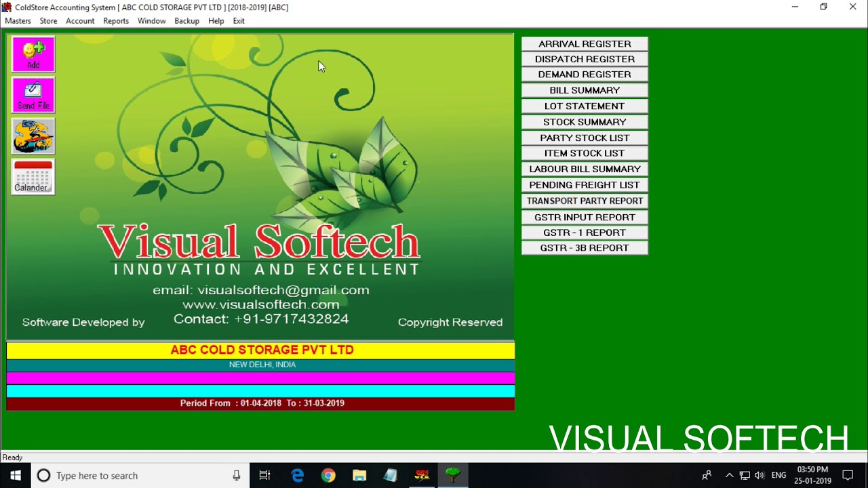Click the Period From date text

[x=262, y=403]
